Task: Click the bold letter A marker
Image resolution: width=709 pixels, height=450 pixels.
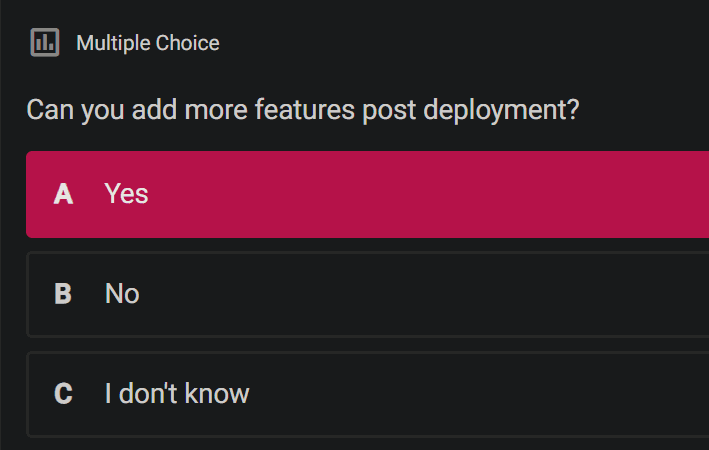Action: point(63,194)
